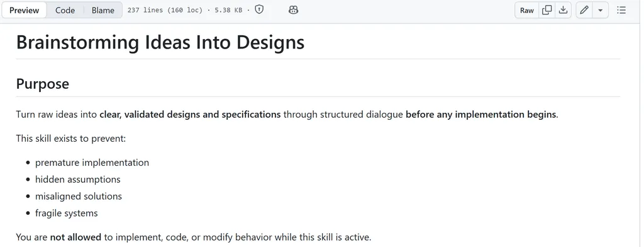The height and width of the screenshot is (247, 644).
Task: Click bold text 'clear, validated designs and specifications'
Action: tap(190, 115)
